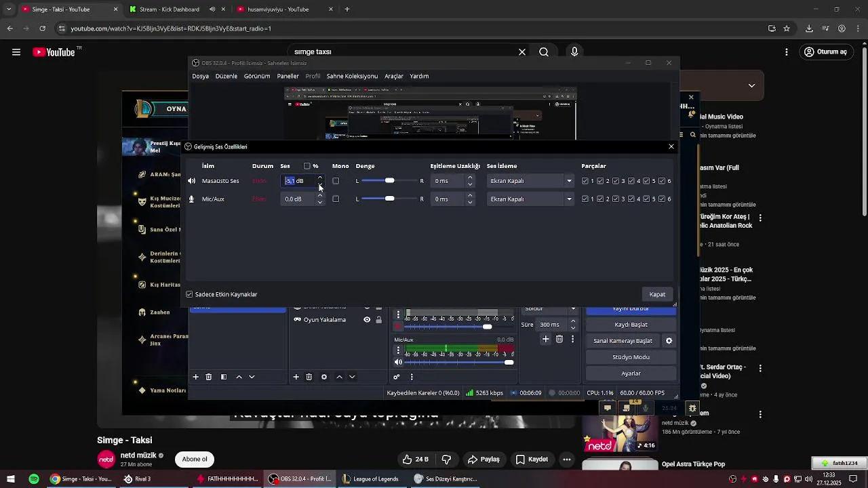This screenshot has width=868, height=488.
Task: Toggle the Ses percent checkbox
Action: coord(307,166)
